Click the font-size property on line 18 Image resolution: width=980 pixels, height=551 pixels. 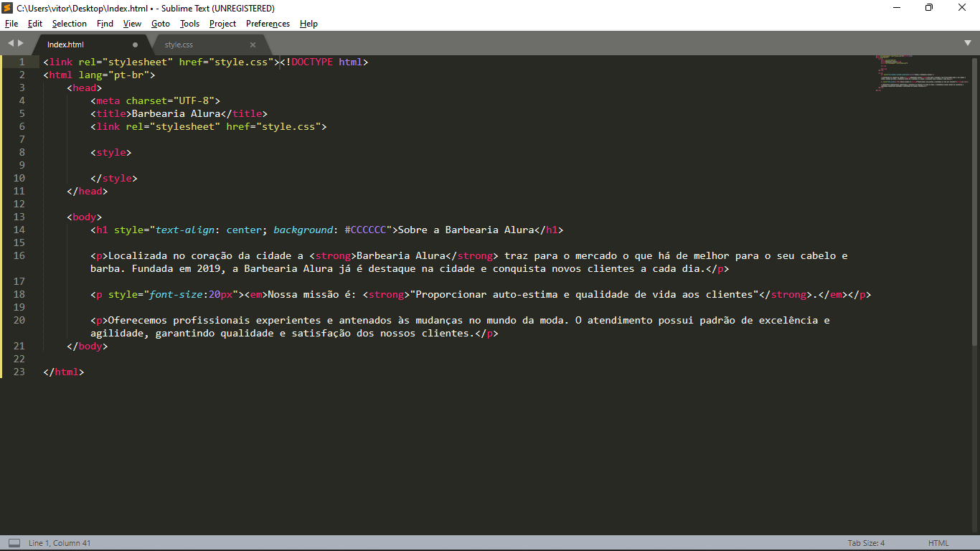(176, 294)
